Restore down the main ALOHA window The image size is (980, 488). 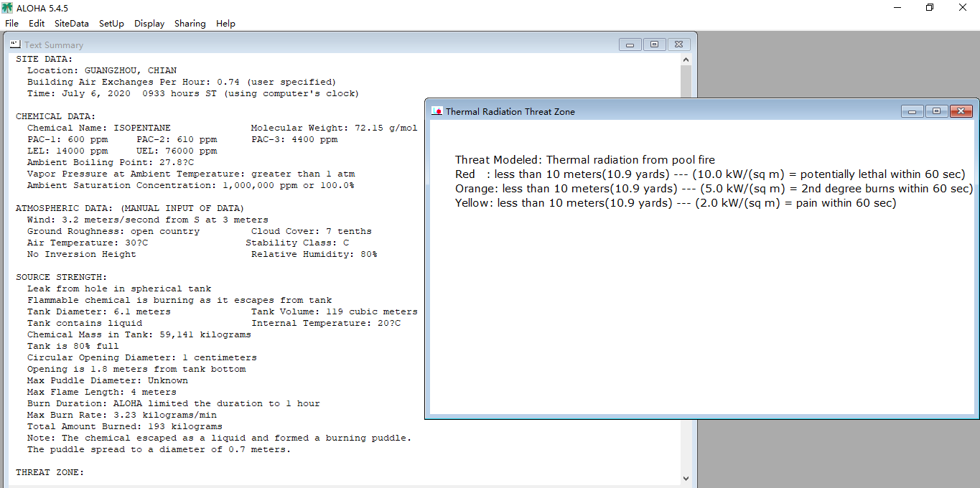tap(930, 8)
